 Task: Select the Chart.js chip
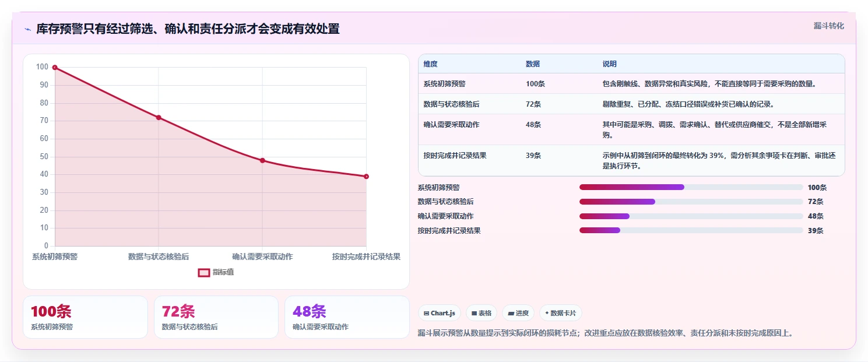click(440, 313)
